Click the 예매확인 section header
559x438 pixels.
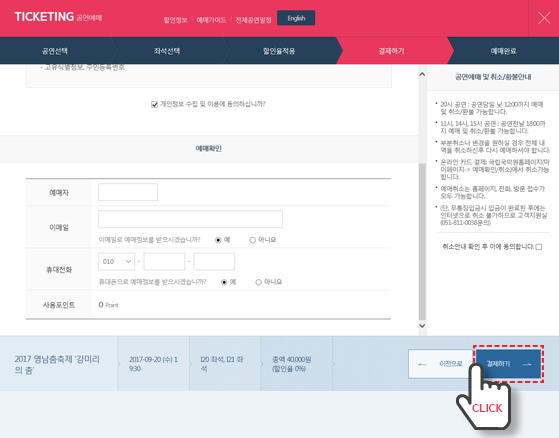tap(209, 149)
